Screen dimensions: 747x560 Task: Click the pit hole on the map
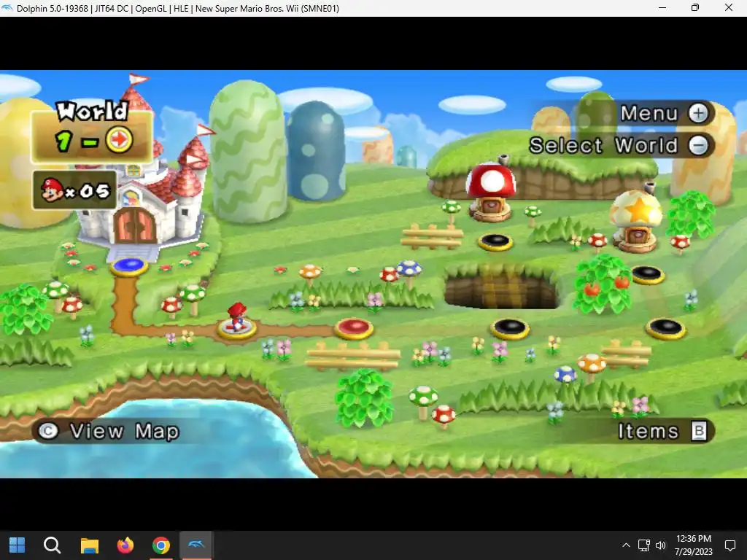[x=501, y=286]
